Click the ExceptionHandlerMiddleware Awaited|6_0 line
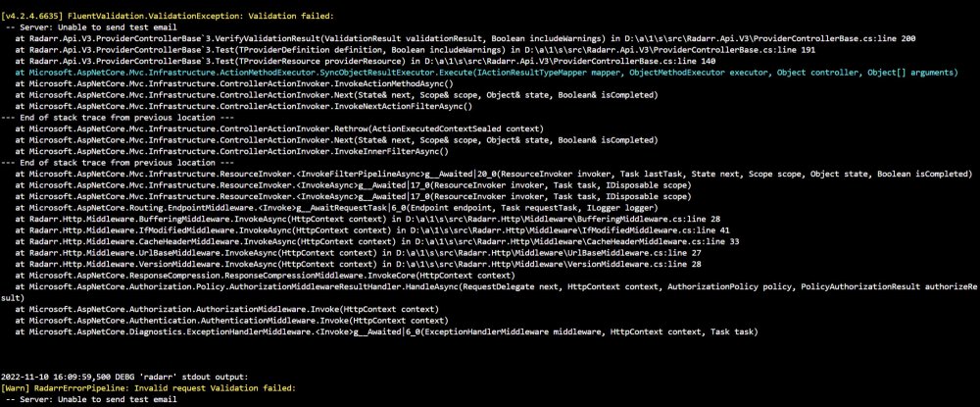 tap(386, 332)
